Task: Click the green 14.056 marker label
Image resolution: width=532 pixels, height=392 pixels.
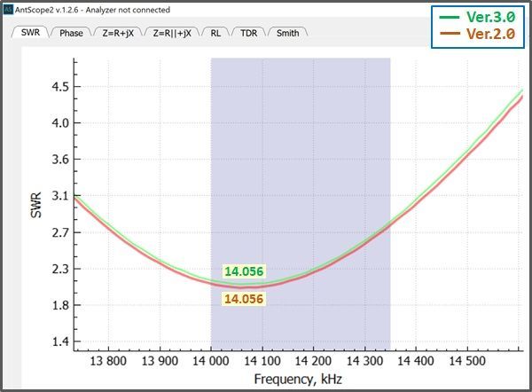Action: [244, 271]
